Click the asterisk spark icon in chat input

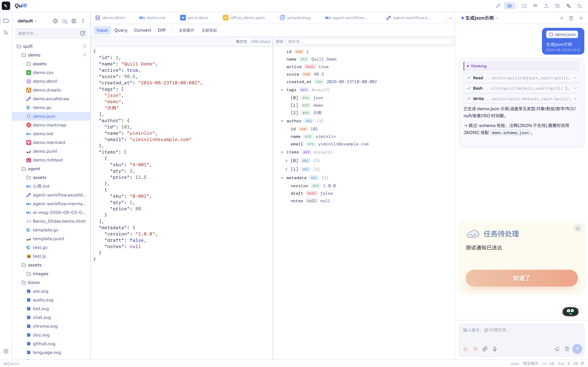click(x=475, y=349)
